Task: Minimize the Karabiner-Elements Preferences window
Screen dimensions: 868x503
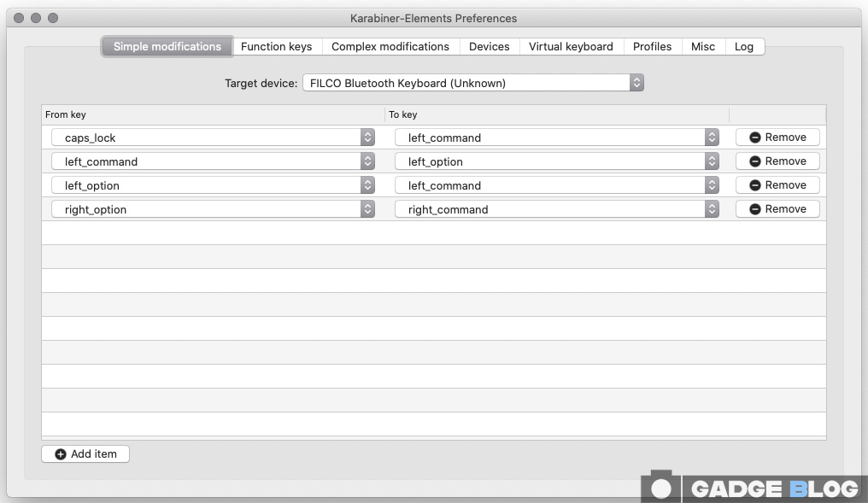Action: 36,18
